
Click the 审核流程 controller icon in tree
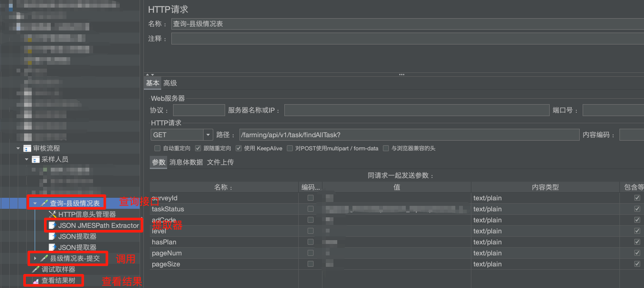27,148
